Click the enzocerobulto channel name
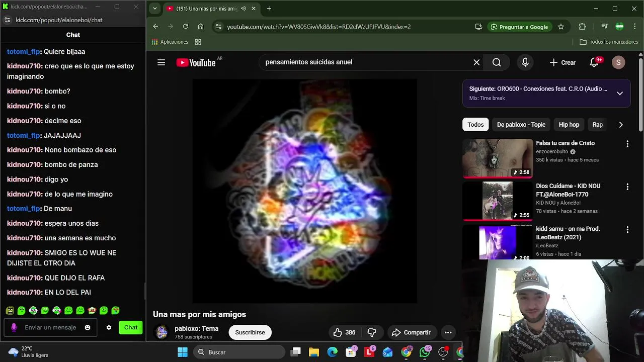Viewport: 644px width, 362px height. [552, 152]
